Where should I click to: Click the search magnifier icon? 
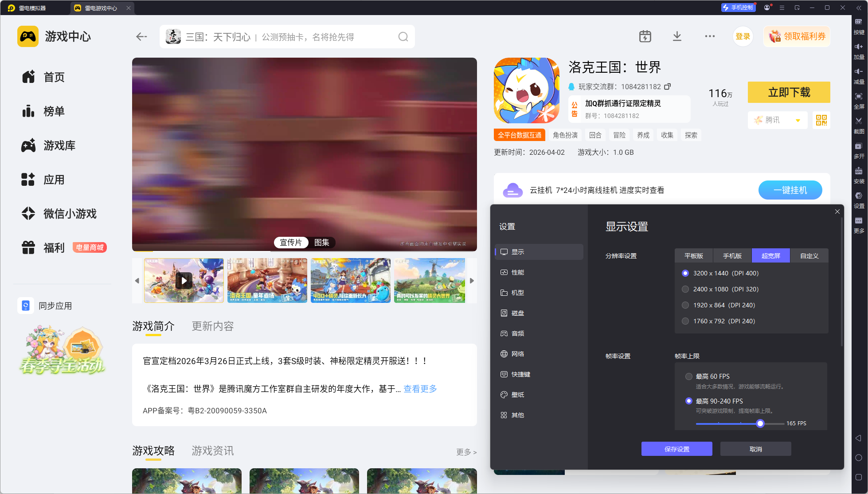pos(403,37)
